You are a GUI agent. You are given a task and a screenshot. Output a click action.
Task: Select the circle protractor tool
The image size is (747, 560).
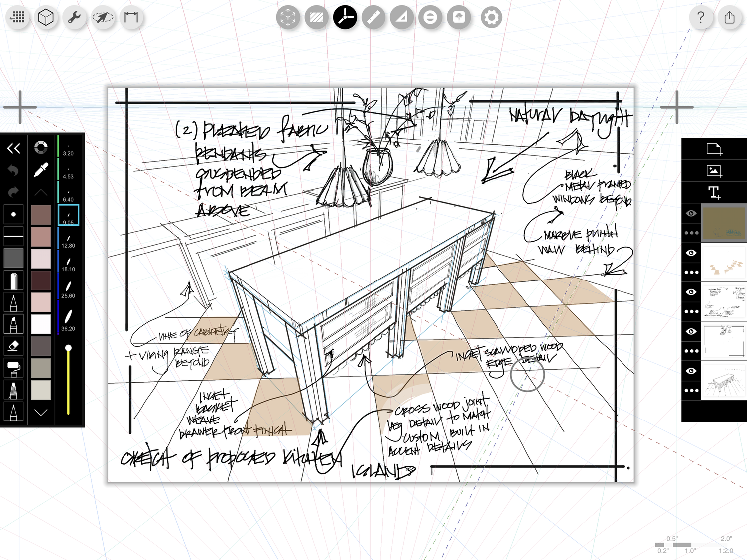click(430, 17)
